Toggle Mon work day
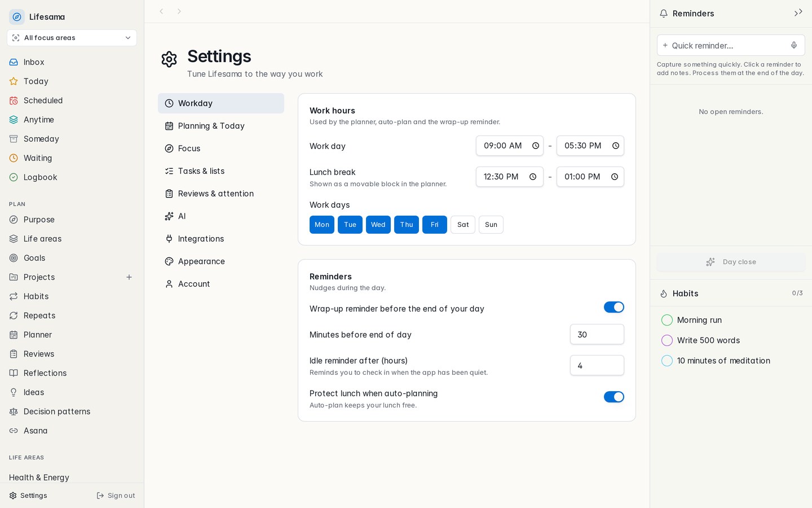The width and height of the screenshot is (812, 508). (322, 225)
